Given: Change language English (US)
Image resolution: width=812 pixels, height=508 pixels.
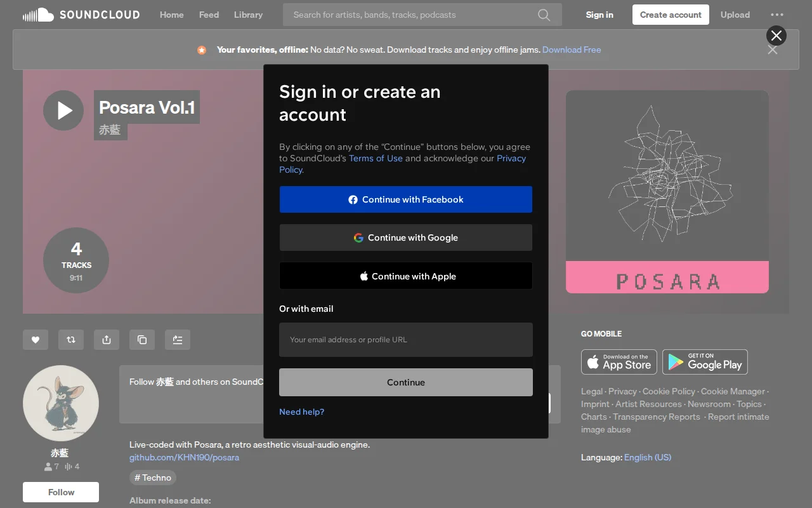Looking at the screenshot, I should pyautogui.click(x=648, y=457).
